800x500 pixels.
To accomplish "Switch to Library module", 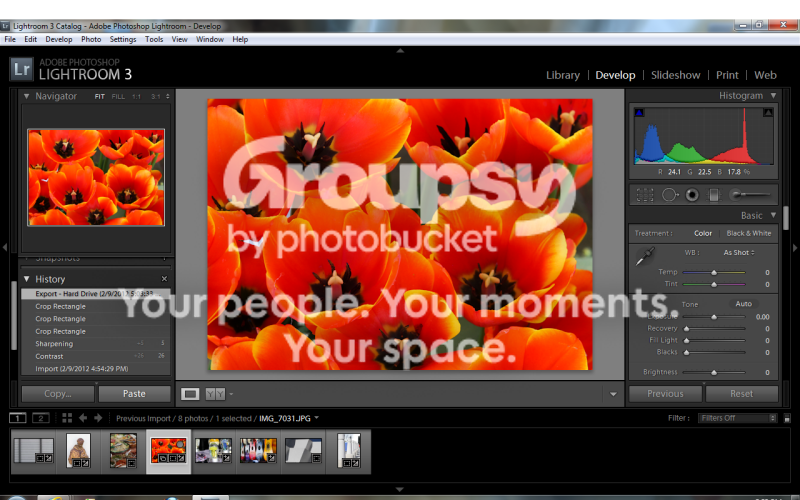I will pyautogui.click(x=563, y=75).
